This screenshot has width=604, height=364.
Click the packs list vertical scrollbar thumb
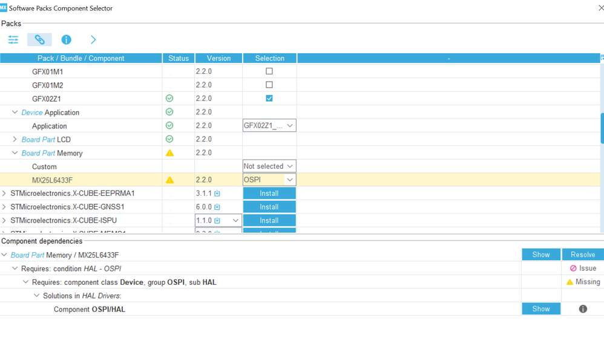coord(602,128)
